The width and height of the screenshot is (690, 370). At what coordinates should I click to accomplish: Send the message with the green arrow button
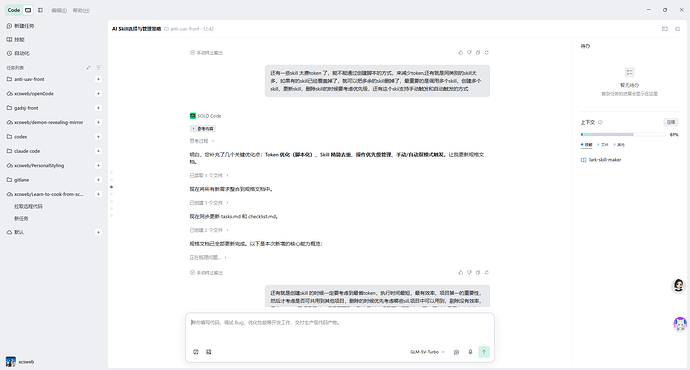point(484,352)
